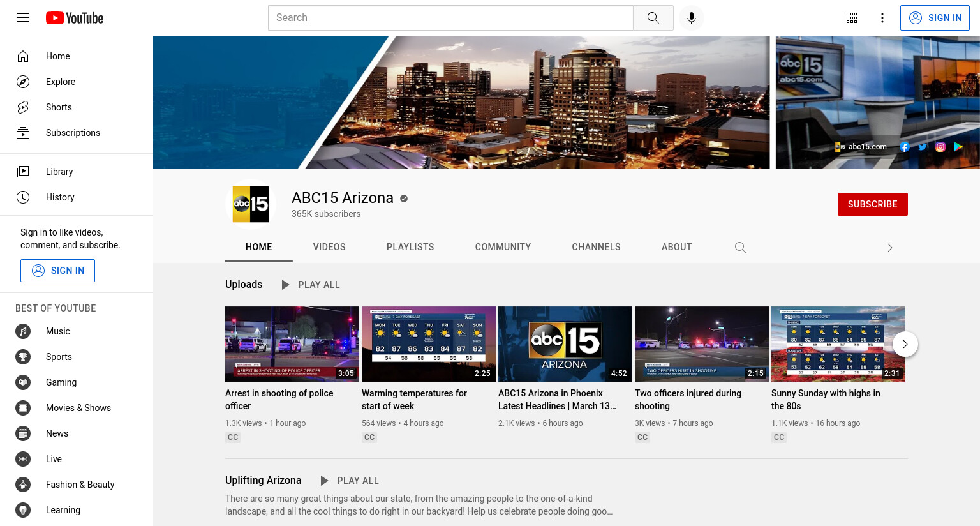Browse the News category

pos(77,433)
